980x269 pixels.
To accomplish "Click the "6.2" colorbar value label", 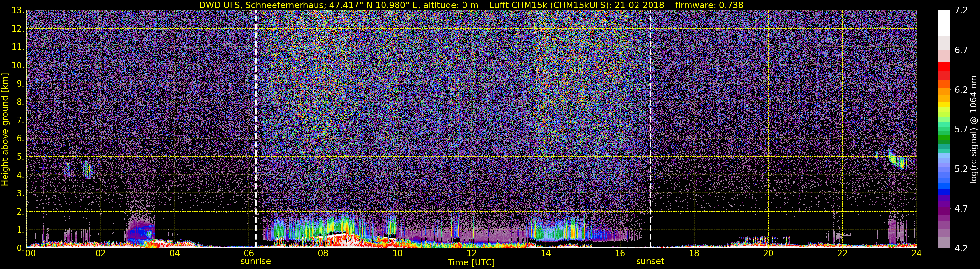I will pyautogui.click(x=961, y=90).
